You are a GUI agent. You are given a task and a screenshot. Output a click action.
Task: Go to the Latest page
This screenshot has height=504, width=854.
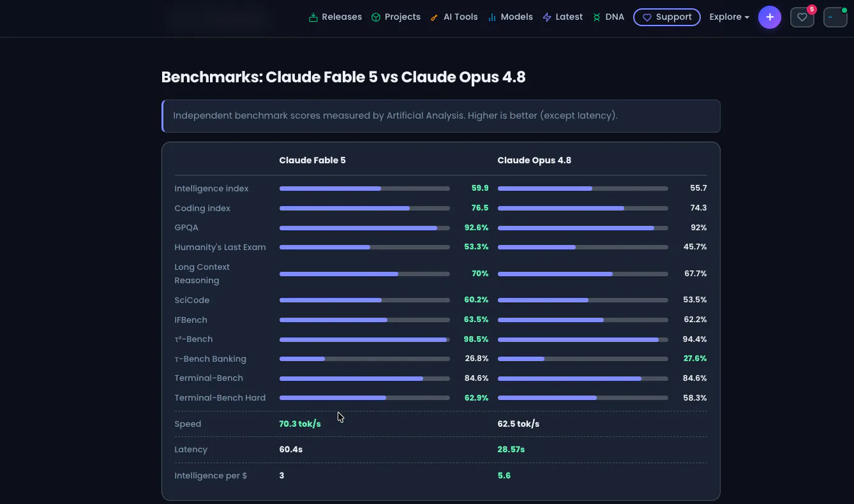coord(562,17)
